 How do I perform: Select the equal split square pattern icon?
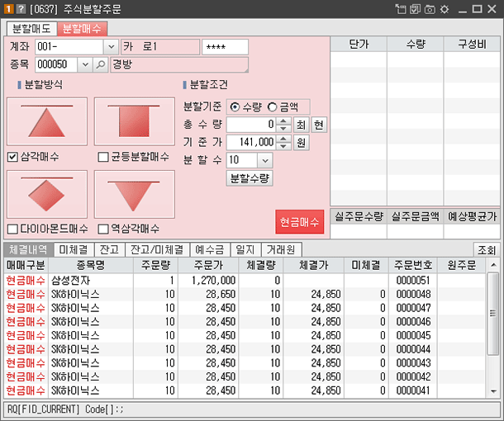pos(134,121)
